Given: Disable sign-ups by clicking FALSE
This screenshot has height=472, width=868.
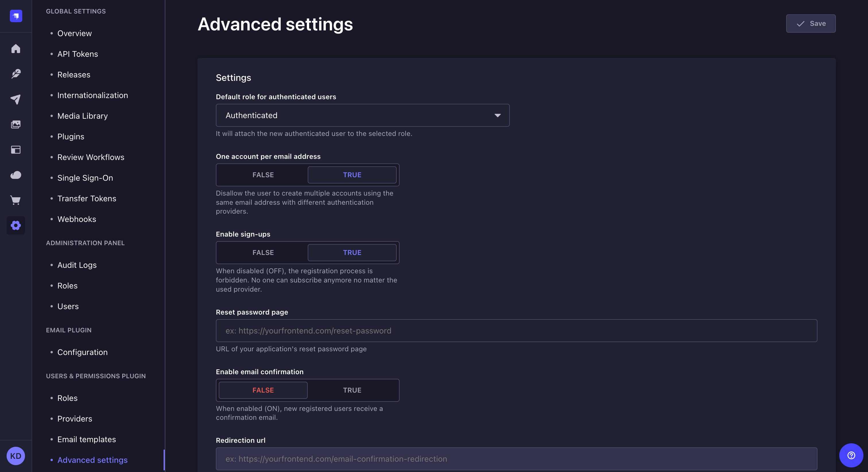Looking at the screenshot, I should click(263, 253).
